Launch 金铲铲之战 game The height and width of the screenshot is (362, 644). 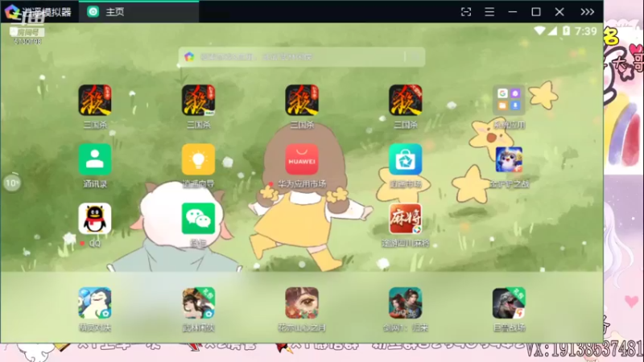[509, 159]
